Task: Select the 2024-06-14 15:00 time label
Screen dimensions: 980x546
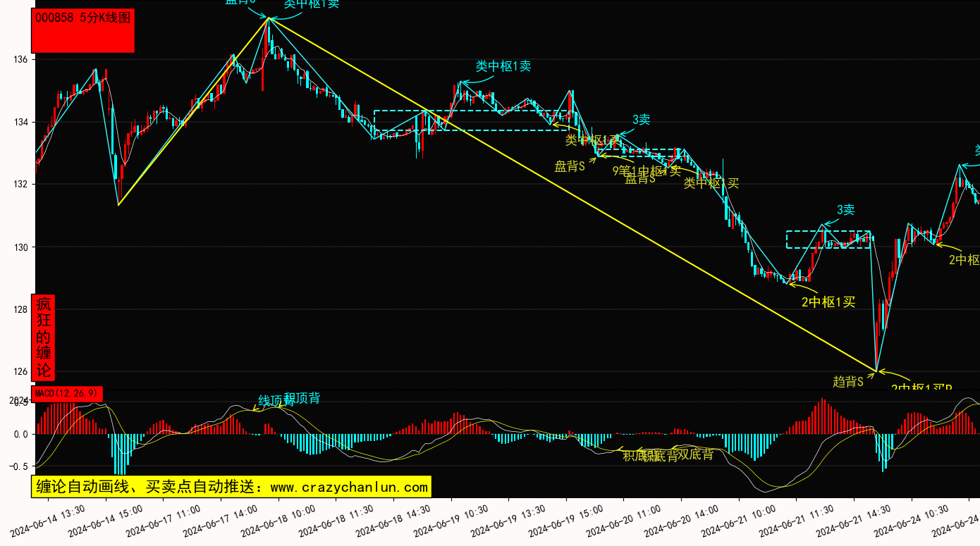Action: [x=106, y=521]
